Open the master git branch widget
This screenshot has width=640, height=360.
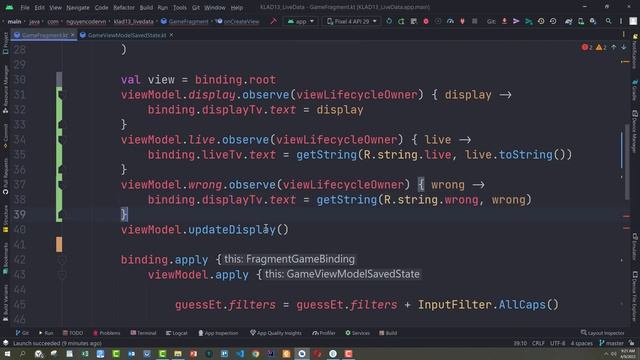611,343
